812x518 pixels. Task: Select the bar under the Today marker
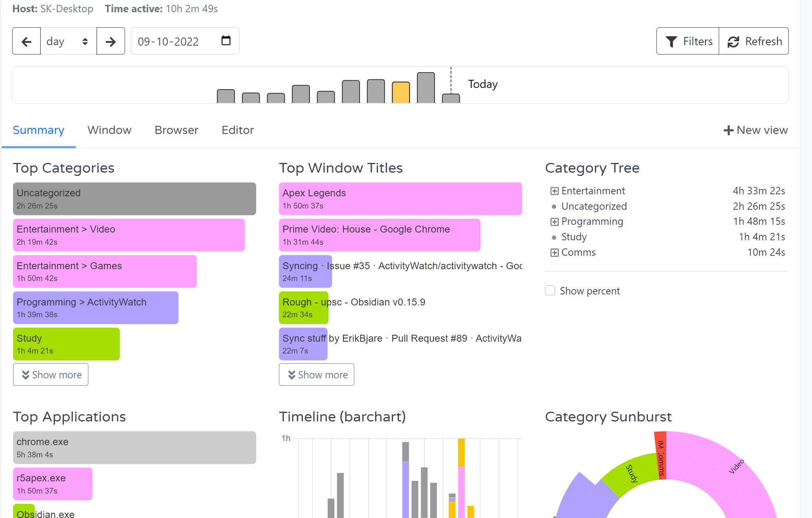click(451, 99)
